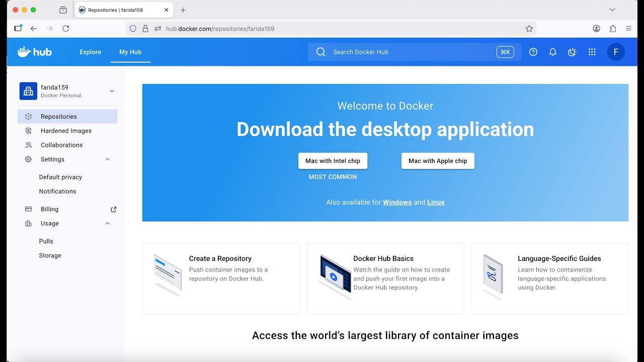Open the Language-Specific Guides card
This screenshot has width=644, height=362.
point(550,279)
